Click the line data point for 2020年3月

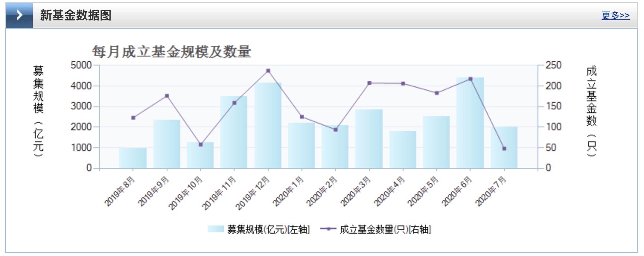[x=369, y=83]
